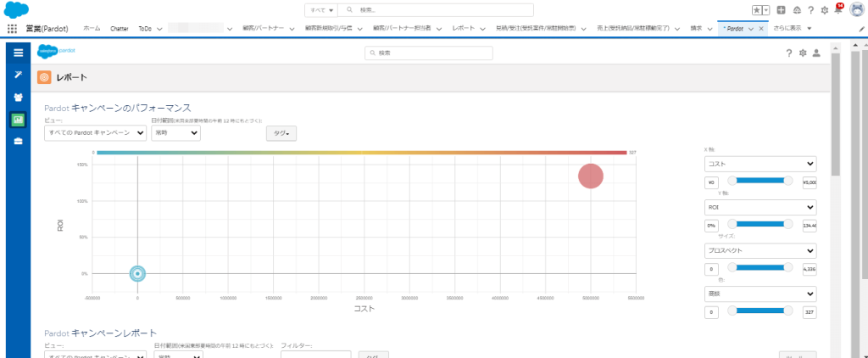This screenshot has height=358, width=868.
Task: Click the chart color gradient bar
Action: pos(361,153)
